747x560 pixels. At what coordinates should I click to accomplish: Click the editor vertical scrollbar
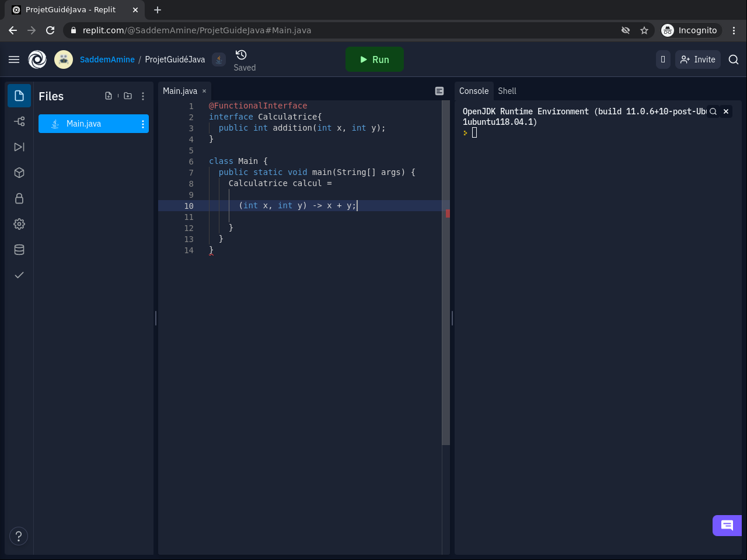click(446, 272)
